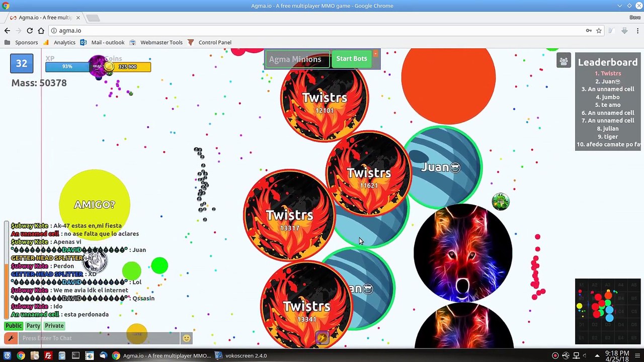Open the KDE application launcher
This screenshot has width=644, height=362.
(7, 355)
